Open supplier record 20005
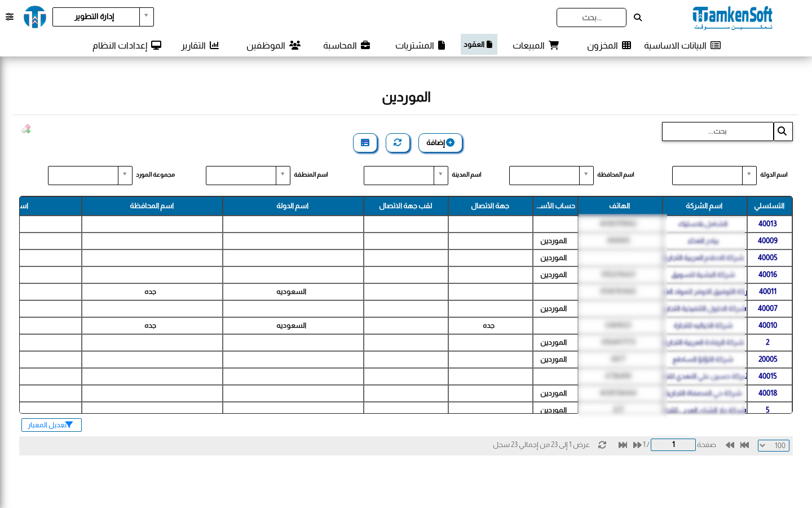This screenshot has height=508, width=812. [x=767, y=359]
